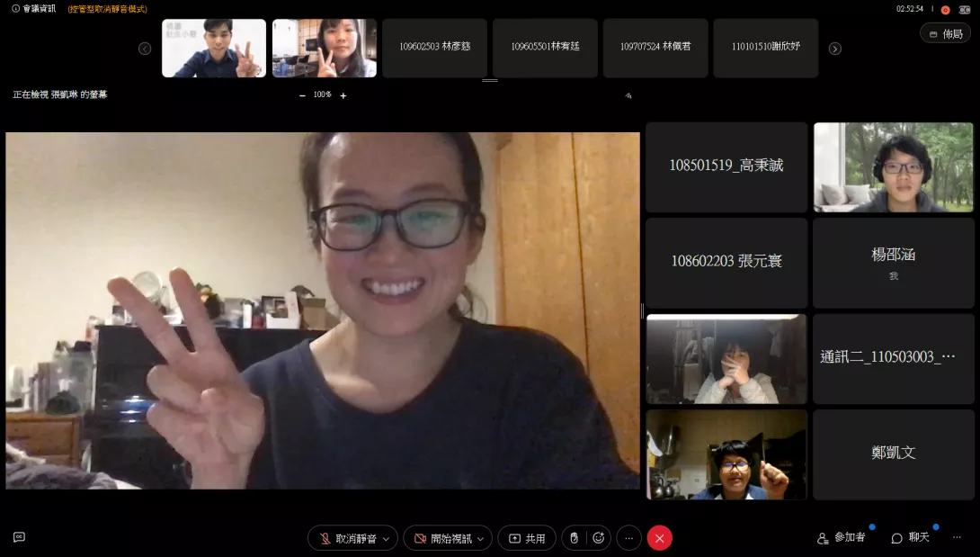Screen dimensions: 980x557
Task: Toggle the 參加者 participants panel
Action: (x=842, y=537)
